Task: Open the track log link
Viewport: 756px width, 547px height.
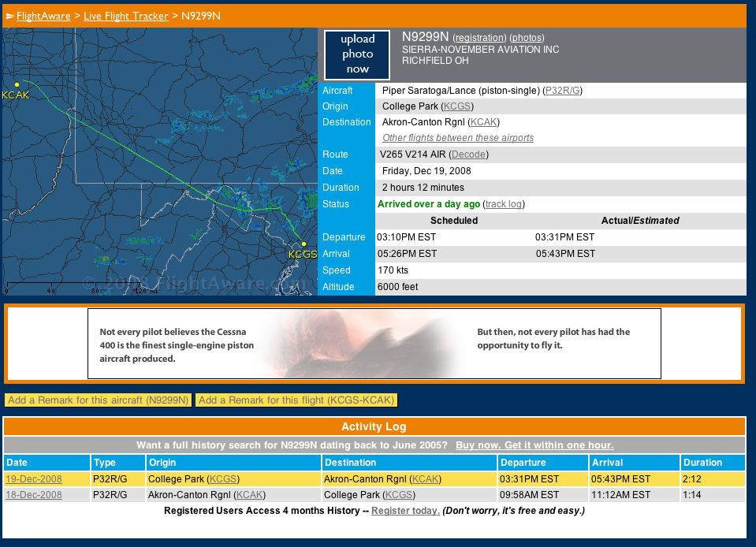Action: [504, 204]
